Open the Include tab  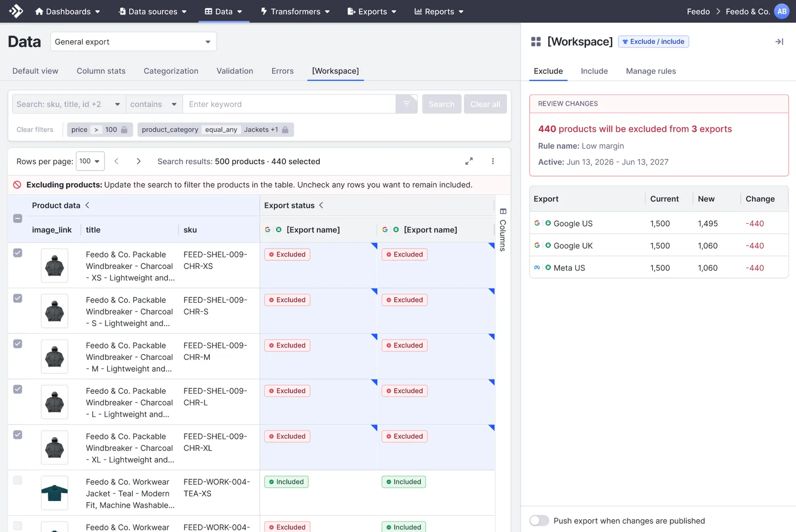(594, 71)
